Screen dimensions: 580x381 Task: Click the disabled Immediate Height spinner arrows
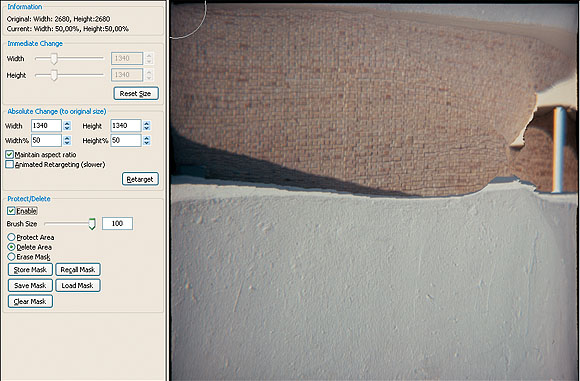click(x=149, y=75)
